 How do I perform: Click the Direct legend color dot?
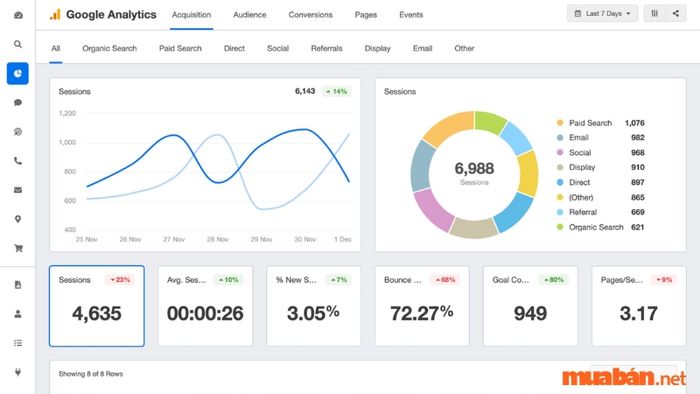[x=560, y=182]
